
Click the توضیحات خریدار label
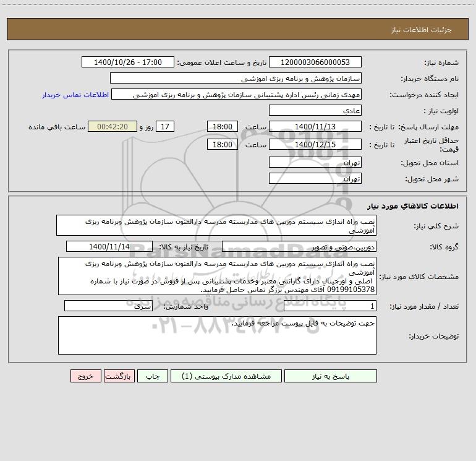click(x=433, y=336)
